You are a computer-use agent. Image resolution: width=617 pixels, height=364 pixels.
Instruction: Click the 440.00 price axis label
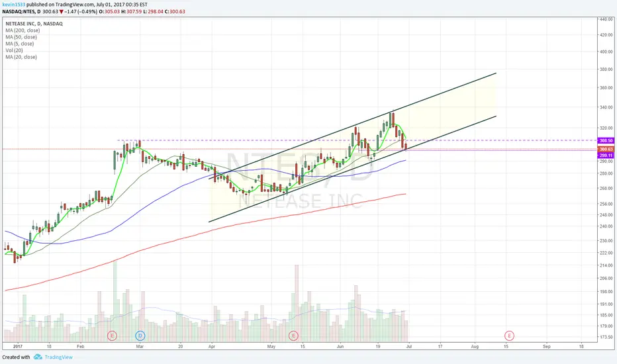tap(606, 19)
